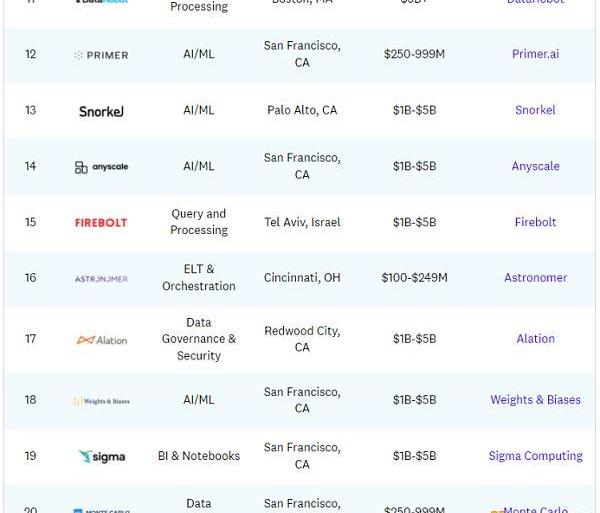Open the Primer.ai link
The height and width of the screenshot is (513, 600).
tap(535, 54)
